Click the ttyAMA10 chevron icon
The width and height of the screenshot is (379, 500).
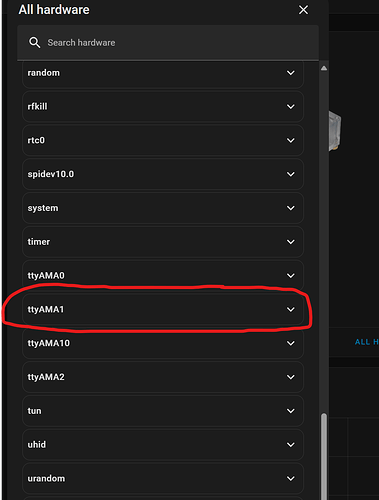point(291,343)
